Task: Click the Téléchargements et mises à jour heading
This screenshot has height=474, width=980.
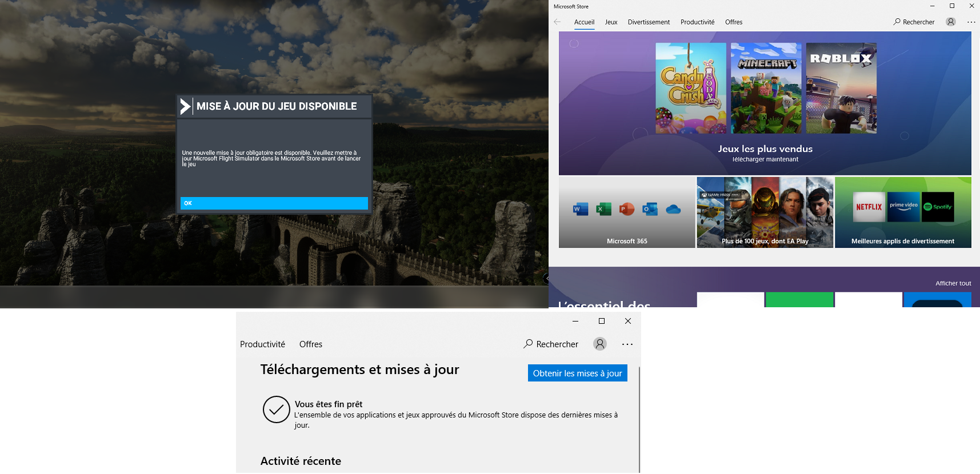Action: click(360, 369)
